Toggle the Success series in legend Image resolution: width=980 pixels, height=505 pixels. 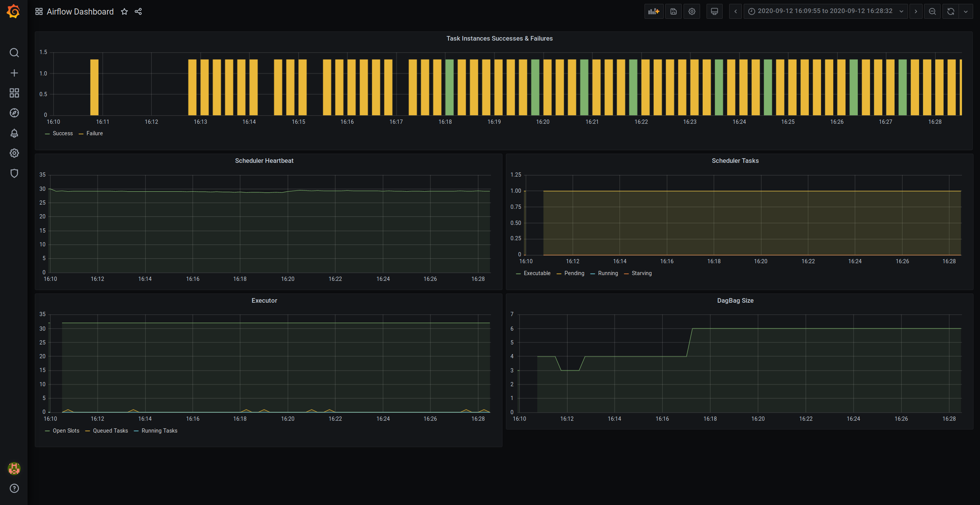(62, 133)
